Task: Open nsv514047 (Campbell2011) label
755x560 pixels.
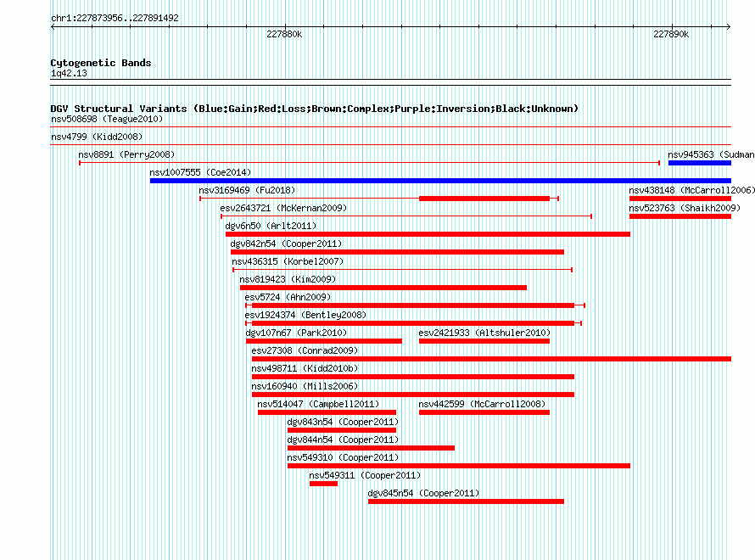Action: coord(318,404)
